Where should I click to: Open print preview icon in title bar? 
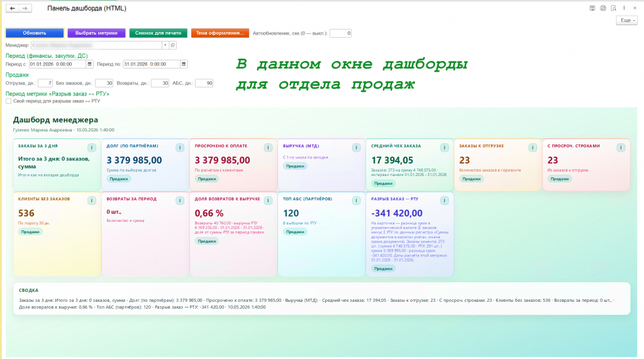click(614, 8)
